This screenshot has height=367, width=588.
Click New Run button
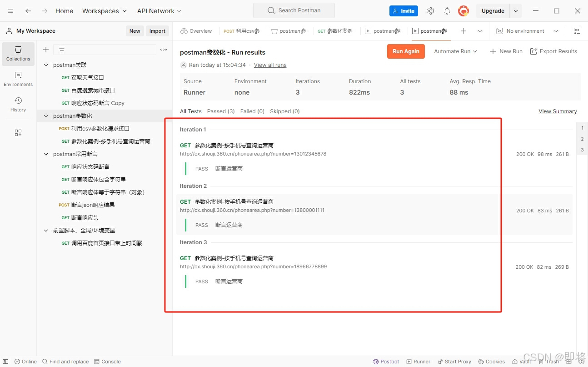coord(506,51)
